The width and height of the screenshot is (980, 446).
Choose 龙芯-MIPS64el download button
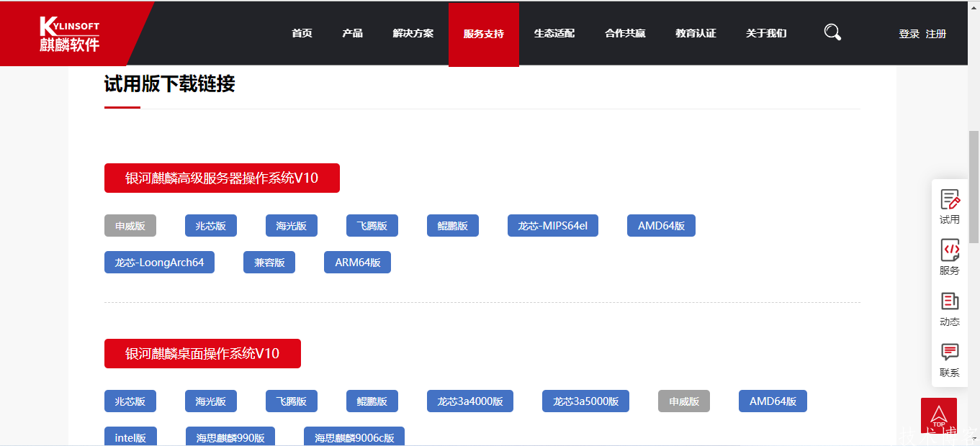point(553,226)
